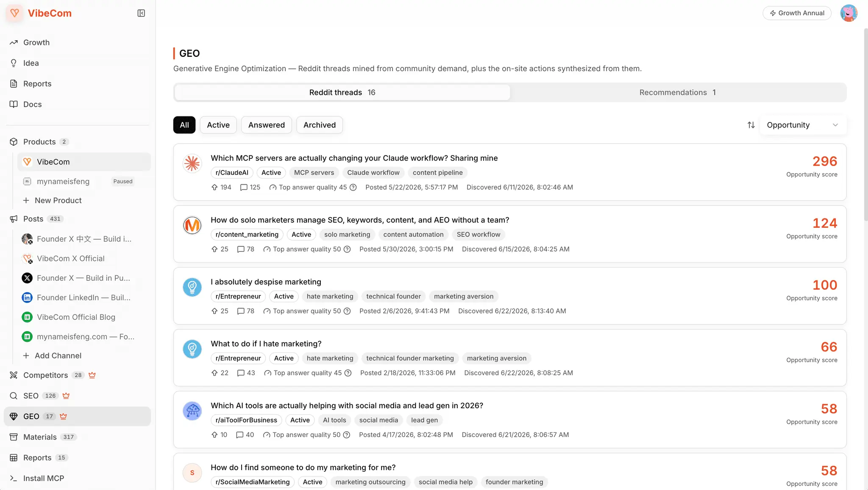Click the plus icon next to New Product
Viewport: 868px width, 490px height.
pyautogui.click(x=26, y=200)
